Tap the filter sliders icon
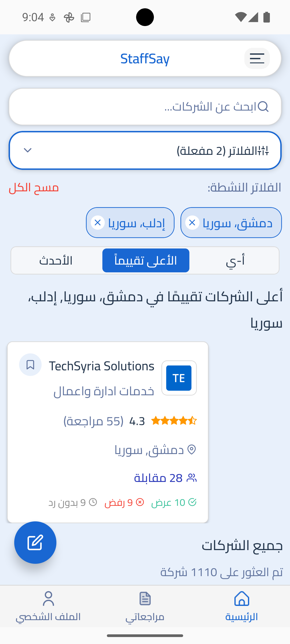This screenshot has width=290, height=644. (263, 151)
